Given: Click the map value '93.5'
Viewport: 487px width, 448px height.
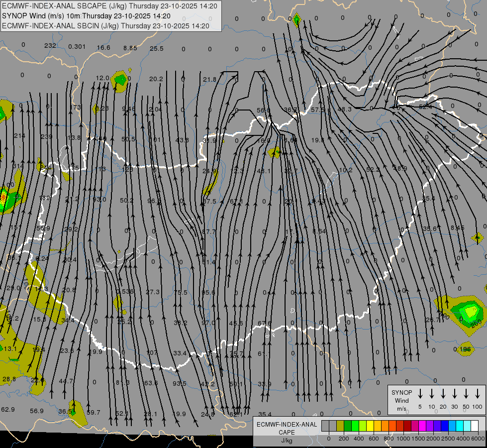Looking at the screenshot, I should pos(180,384).
